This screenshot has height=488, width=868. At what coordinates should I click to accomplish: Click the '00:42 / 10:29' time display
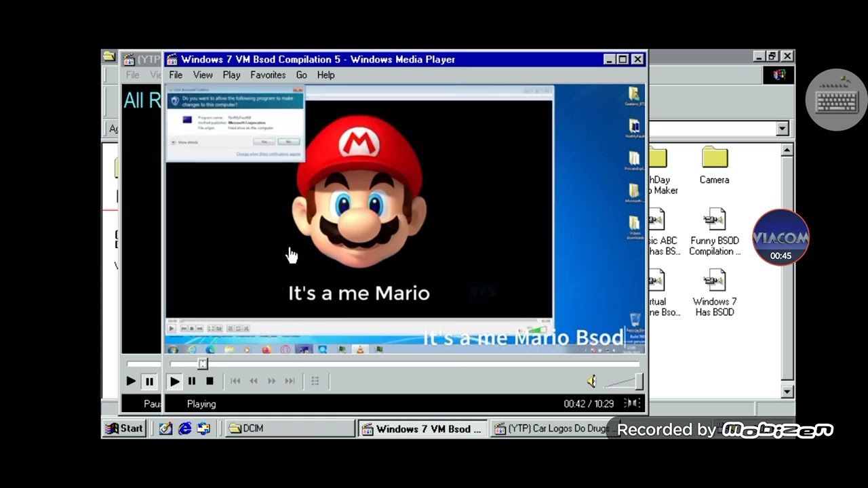[x=589, y=404]
